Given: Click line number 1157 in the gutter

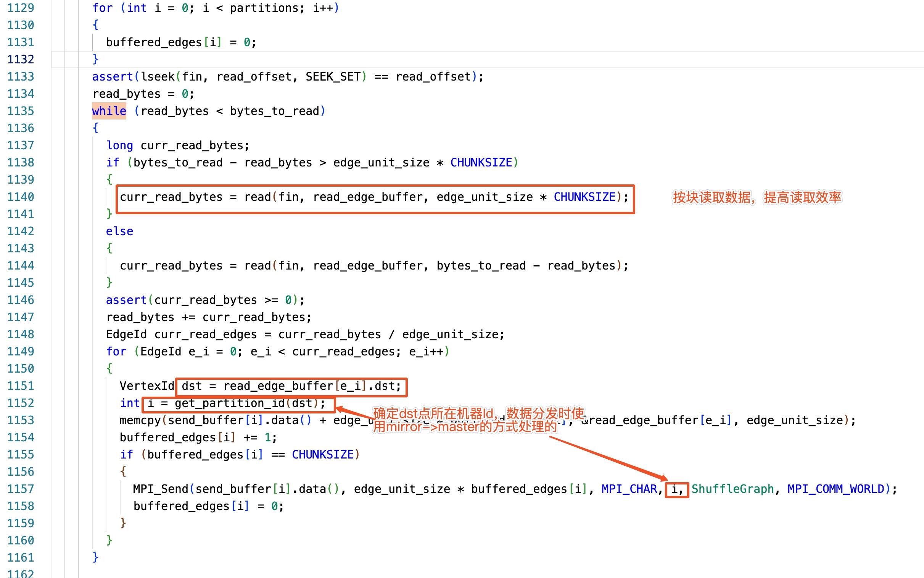Looking at the screenshot, I should click(x=21, y=489).
